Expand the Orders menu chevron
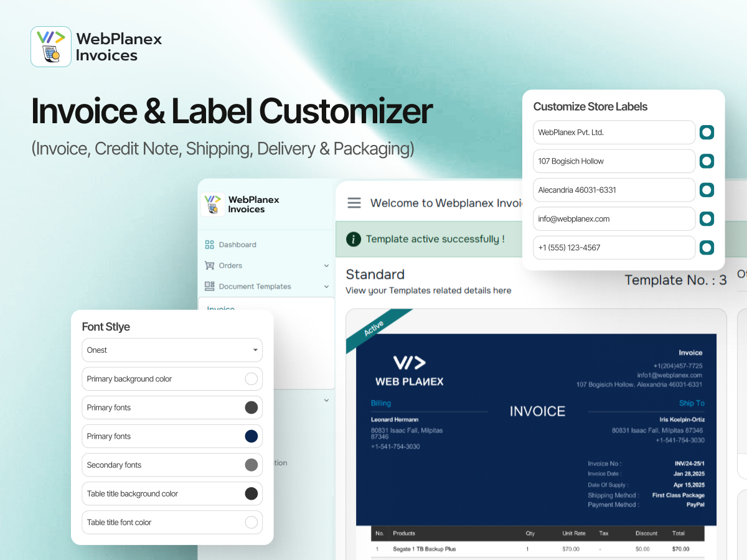Viewport: 747px width, 560px height. pos(327,266)
